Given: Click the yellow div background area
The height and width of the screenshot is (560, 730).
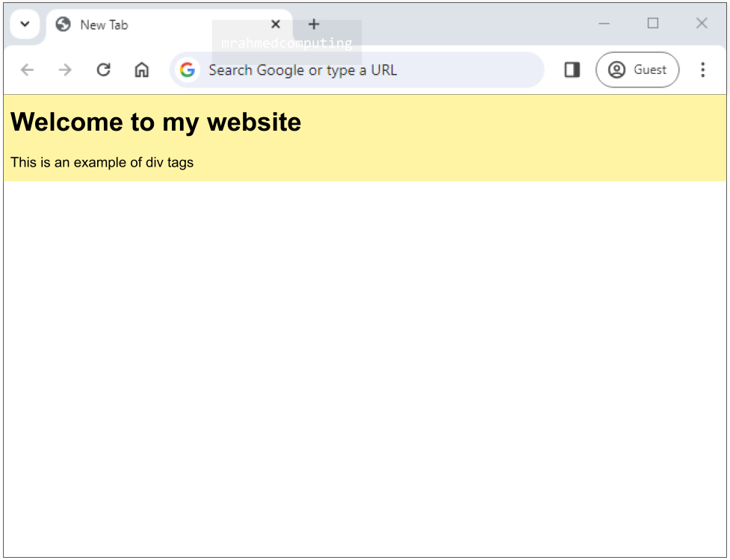Looking at the screenshot, I should click(x=465, y=140).
